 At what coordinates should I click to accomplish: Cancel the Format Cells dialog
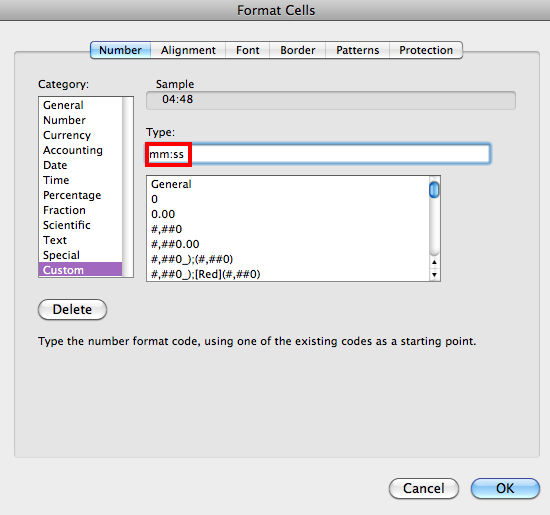tap(424, 488)
